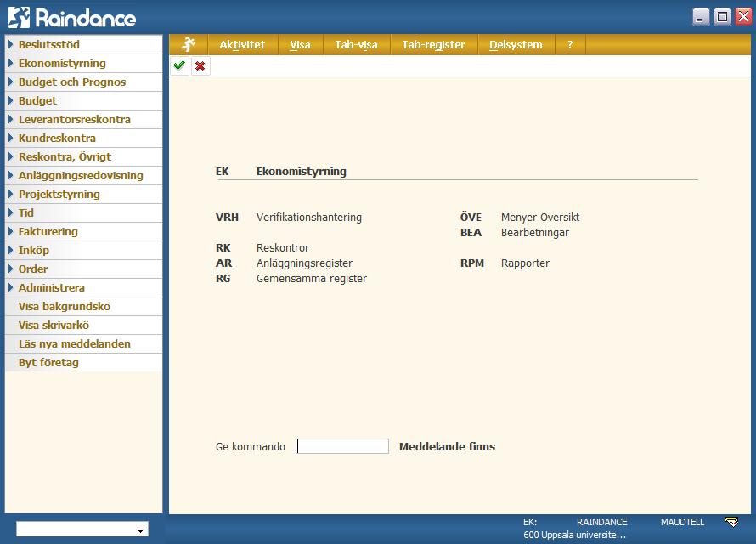Click the Meddelande finns notice

pyautogui.click(x=447, y=446)
